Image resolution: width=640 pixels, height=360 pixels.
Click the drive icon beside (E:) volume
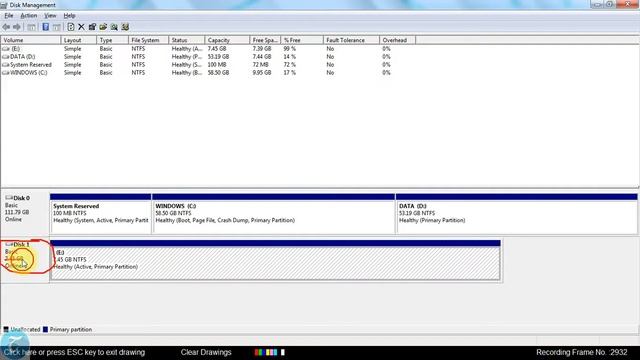(x=6, y=49)
